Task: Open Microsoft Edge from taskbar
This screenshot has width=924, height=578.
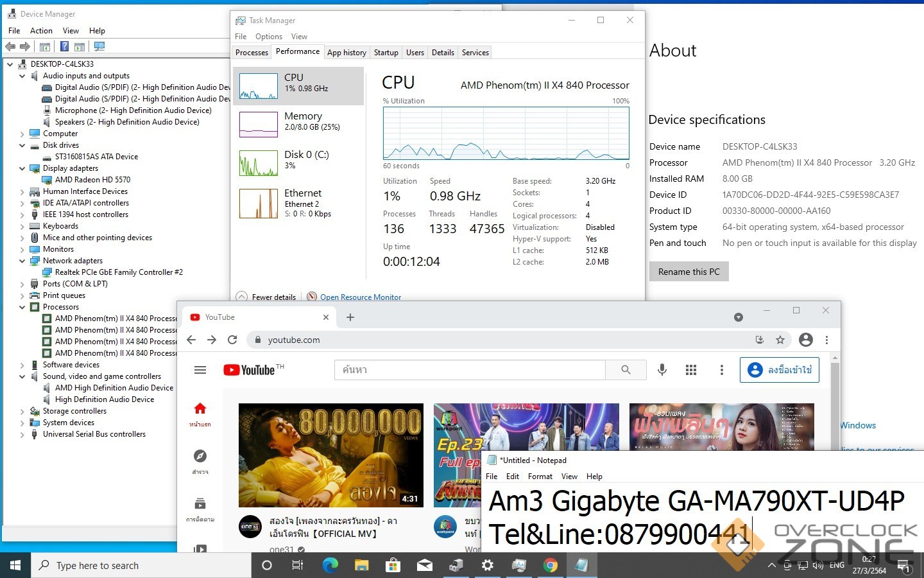Action: 330,565
